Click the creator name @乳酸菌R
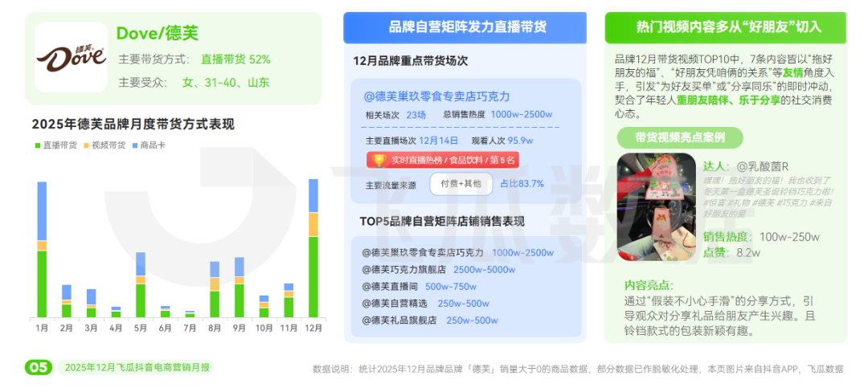 (x=762, y=165)
